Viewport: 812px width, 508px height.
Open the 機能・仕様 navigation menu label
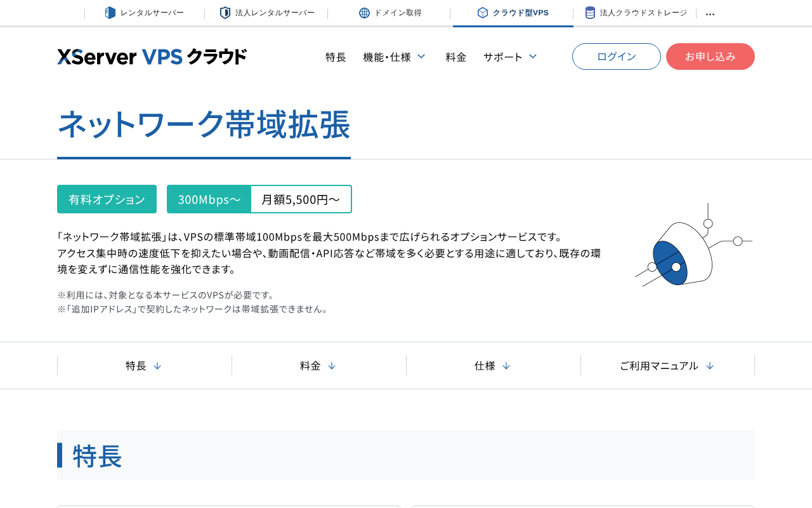coord(387,57)
